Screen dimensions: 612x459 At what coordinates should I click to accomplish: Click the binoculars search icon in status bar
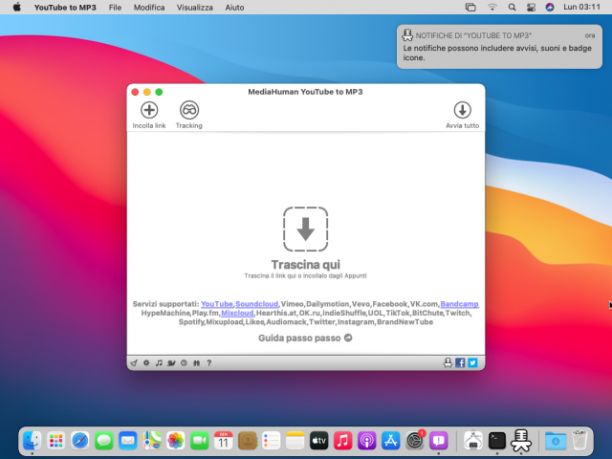[196, 363]
